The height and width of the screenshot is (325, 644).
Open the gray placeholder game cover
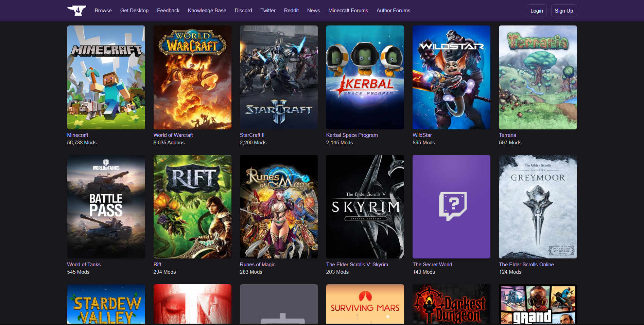pos(279,304)
